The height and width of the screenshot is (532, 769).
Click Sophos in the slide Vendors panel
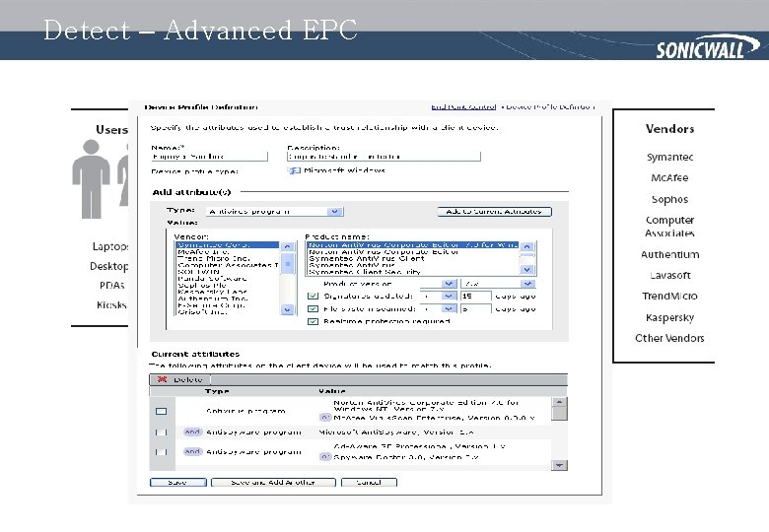(x=669, y=199)
